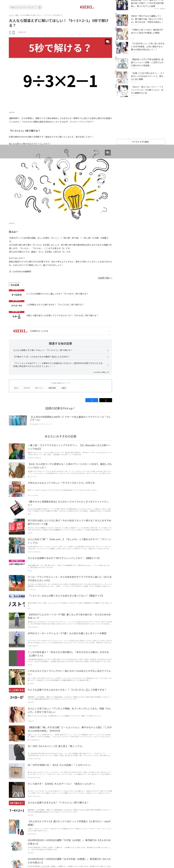Open the トップ breadcrumb link
The height and width of the screenshot is (868, 174).
coord(11,15)
